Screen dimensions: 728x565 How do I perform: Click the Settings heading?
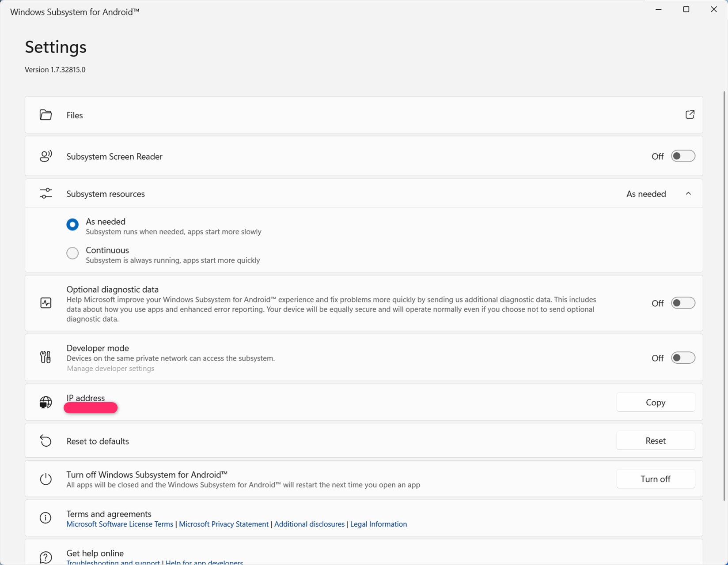(56, 47)
